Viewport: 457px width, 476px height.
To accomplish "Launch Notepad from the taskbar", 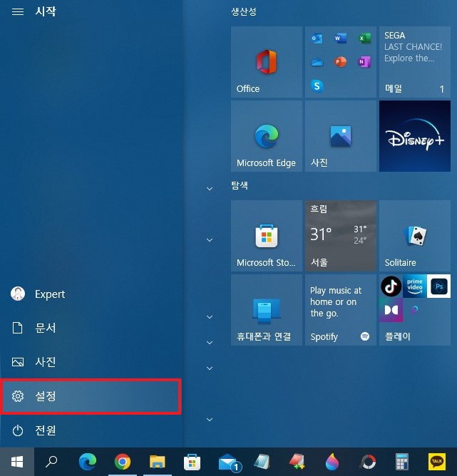I will tap(262, 462).
